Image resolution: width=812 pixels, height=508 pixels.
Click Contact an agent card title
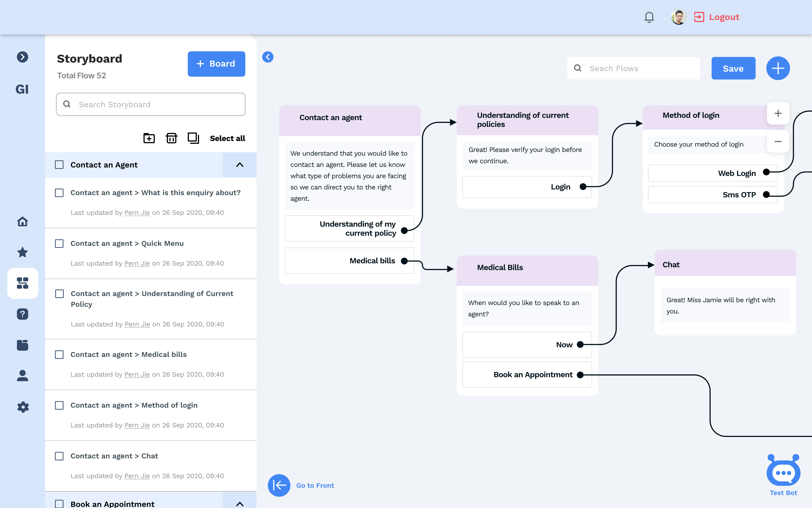pyautogui.click(x=331, y=118)
